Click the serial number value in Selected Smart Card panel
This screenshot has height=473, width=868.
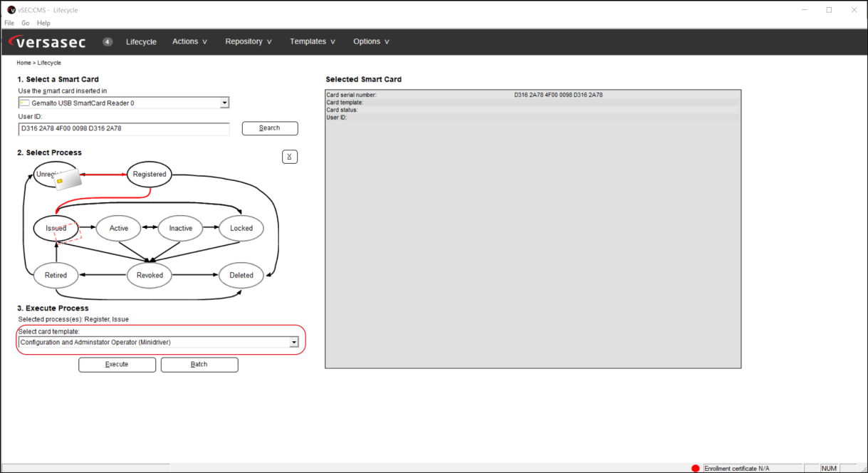[558, 95]
